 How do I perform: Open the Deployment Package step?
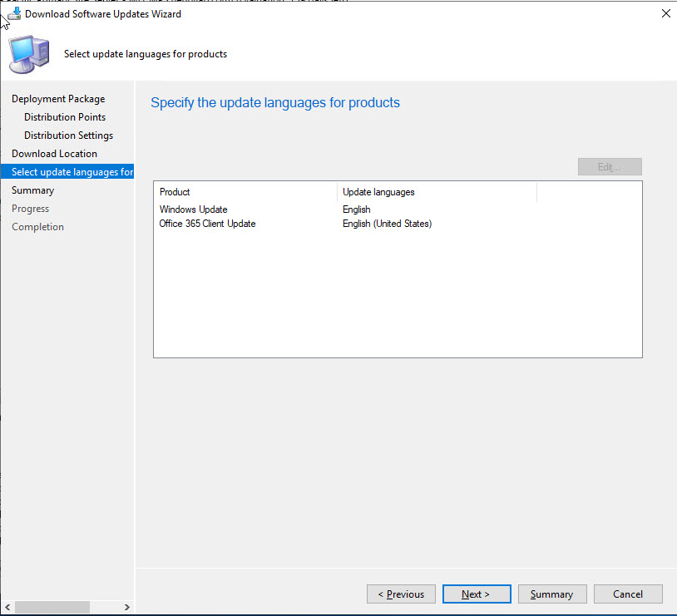58,99
